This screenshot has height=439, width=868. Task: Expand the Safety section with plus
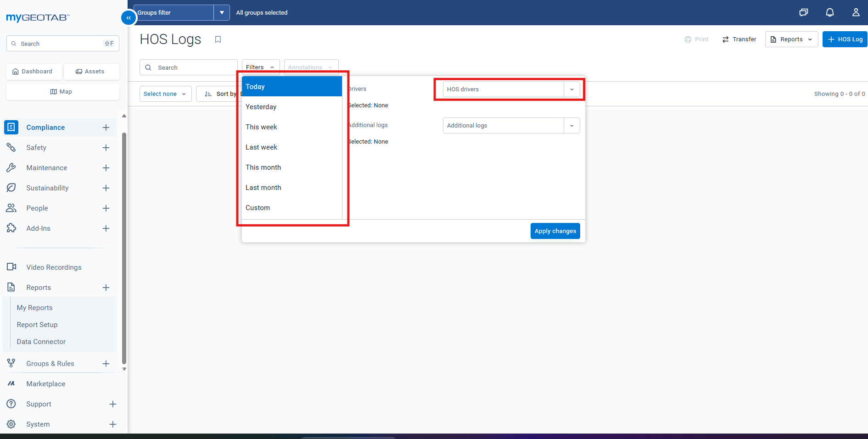[106, 147]
